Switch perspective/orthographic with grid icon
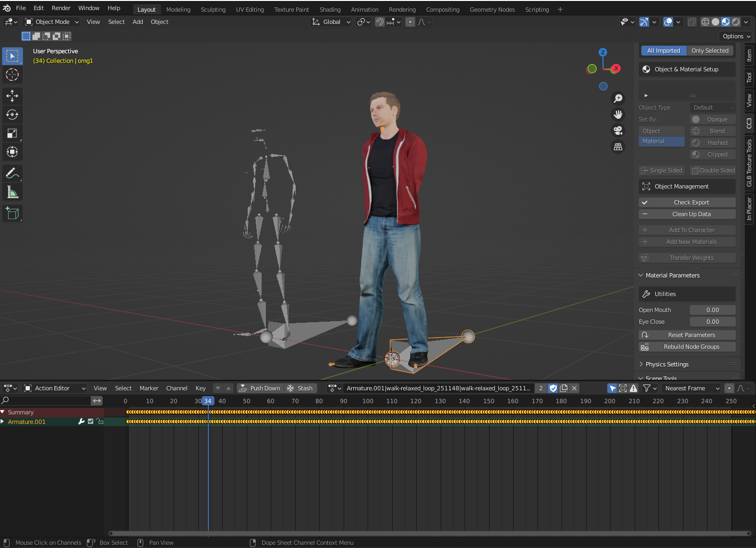 coord(618,146)
